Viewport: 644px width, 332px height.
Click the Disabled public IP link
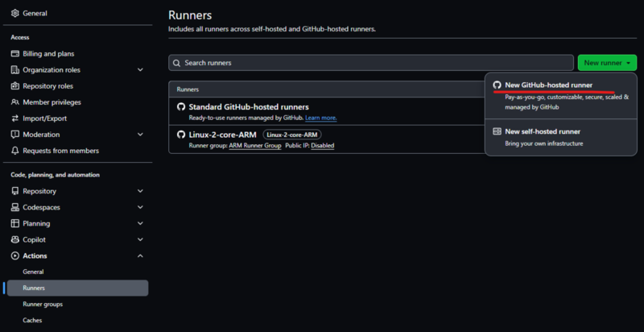point(323,146)
